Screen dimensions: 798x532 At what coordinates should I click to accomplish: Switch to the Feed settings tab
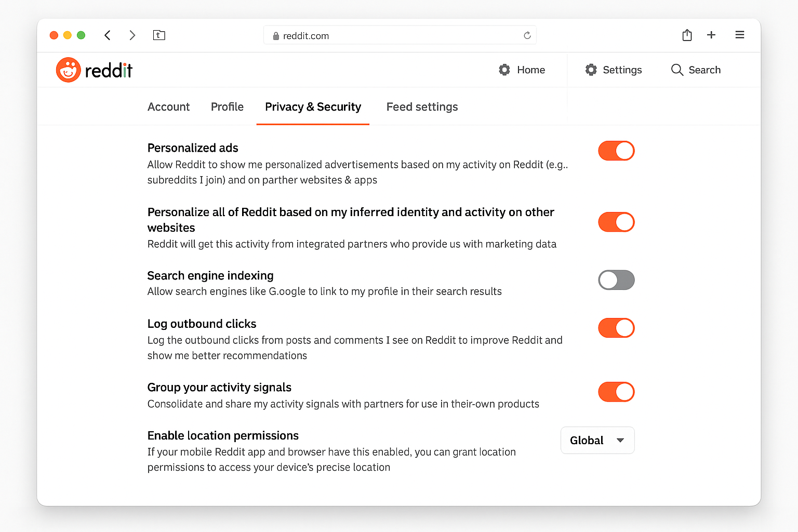[x=422, y=107]
